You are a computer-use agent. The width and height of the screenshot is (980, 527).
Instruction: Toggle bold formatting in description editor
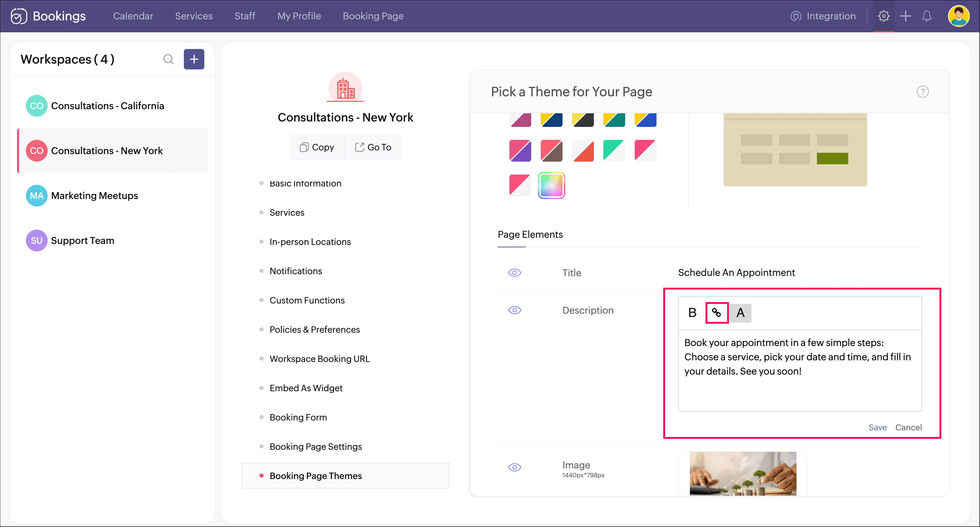tap(692, 313)
